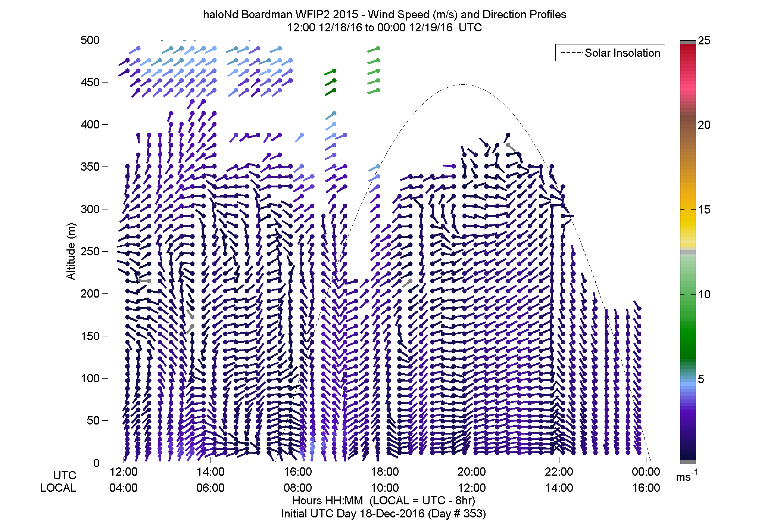Screen dimensions: 783x532
Task: Click the 12:00 UTC time tick label
Action: (x=124, y=472)
